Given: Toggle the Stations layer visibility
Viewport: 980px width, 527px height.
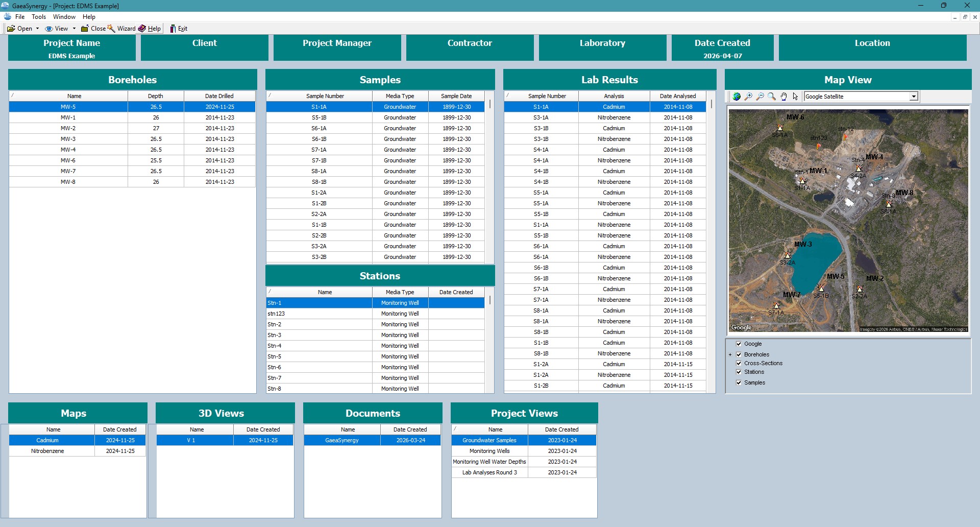Looking at the screenshot, I should (739, 372).
